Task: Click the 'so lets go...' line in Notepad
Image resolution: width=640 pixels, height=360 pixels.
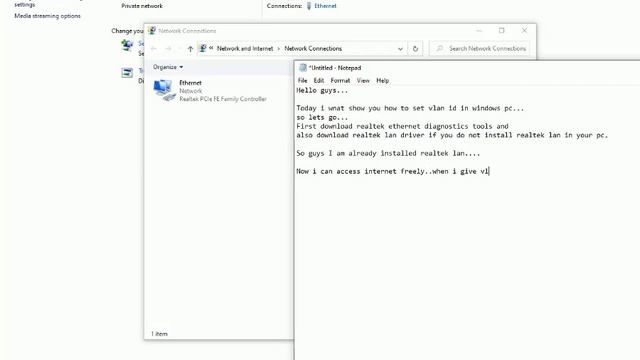Action: (x=322, y=117)
